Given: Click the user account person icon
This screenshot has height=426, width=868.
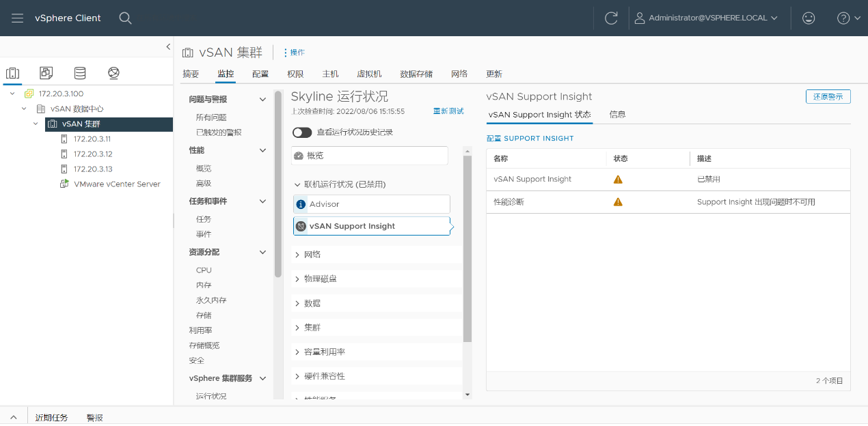Looking at the screenshot, I should point(640,18).
